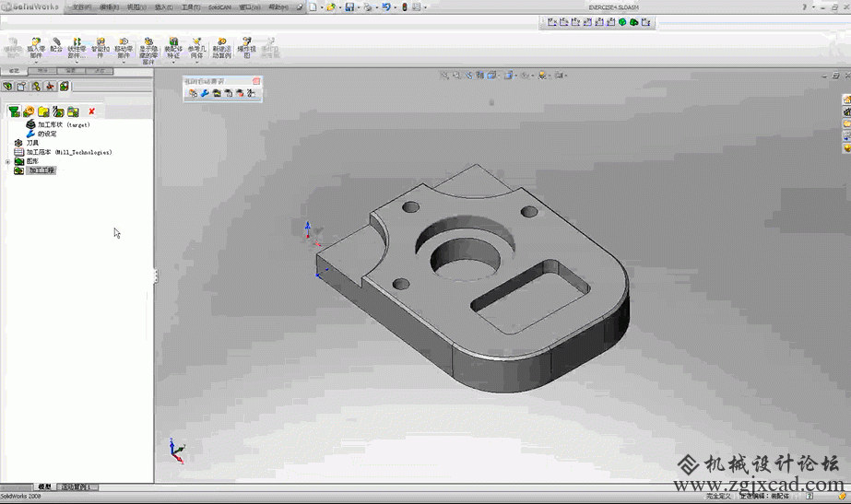Click the Rebuild traffic light icon
The image size is (851, 504).
(405, 7)
